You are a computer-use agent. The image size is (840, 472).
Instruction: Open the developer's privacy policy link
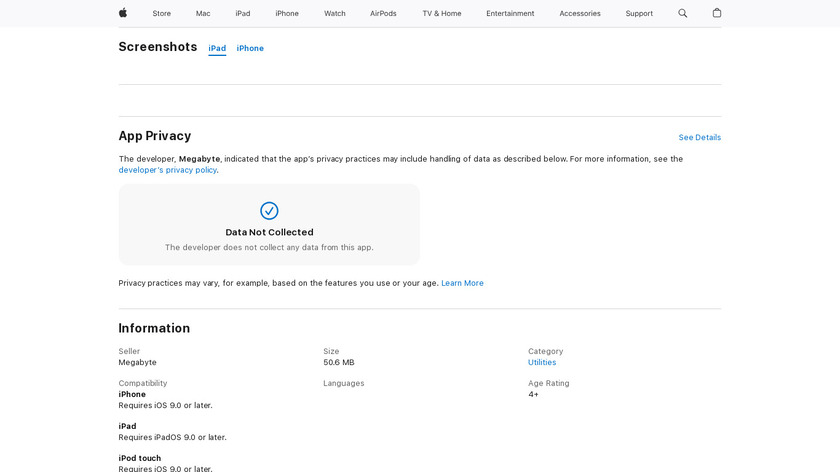167,170
